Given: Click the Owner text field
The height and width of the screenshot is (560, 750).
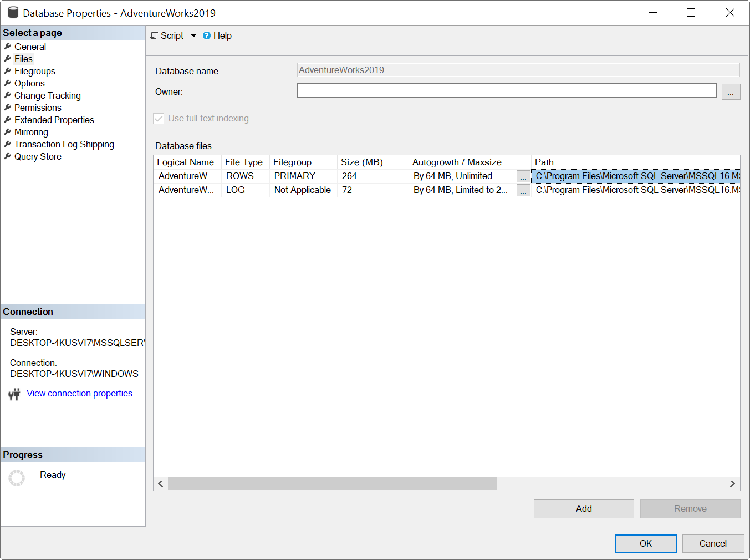Looking at the screenshot, I should tap(507, 90).
